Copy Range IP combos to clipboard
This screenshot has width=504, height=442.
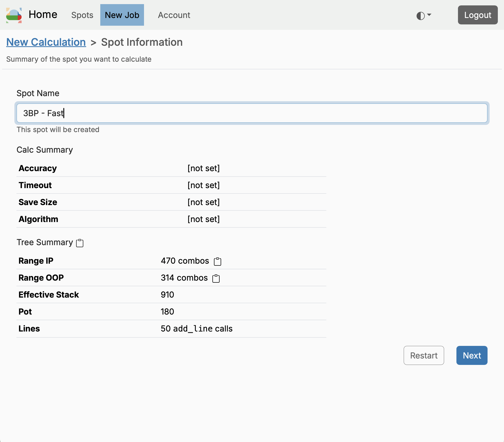click(x=218, y=261)
